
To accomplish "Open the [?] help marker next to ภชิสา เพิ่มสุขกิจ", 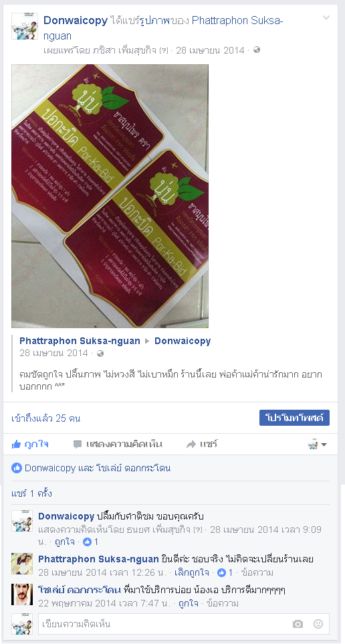I will pyautogui.click(x=164, y=50).
